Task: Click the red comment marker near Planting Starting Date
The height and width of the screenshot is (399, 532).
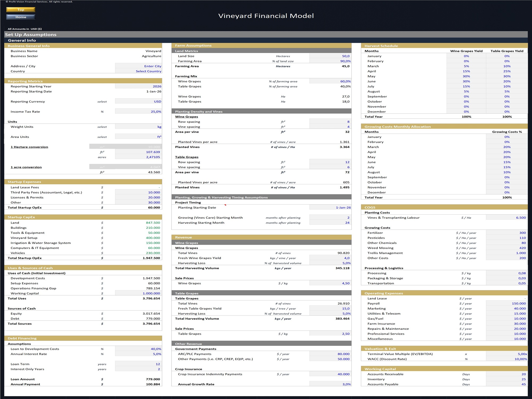Action: 225,205
